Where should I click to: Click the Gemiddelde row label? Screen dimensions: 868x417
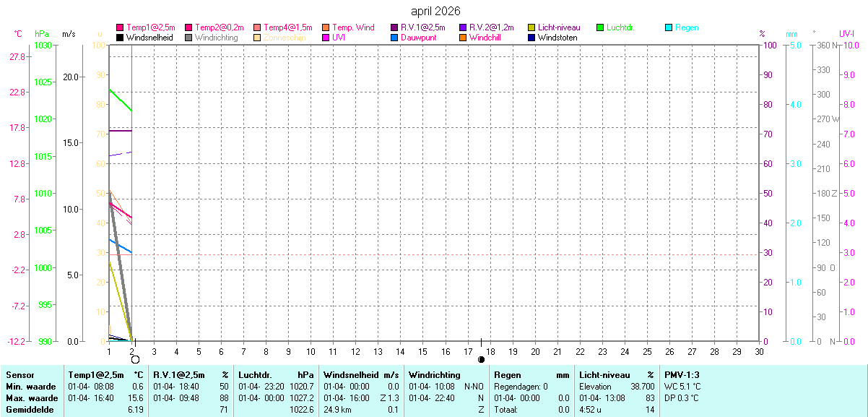tap(27, 410)
